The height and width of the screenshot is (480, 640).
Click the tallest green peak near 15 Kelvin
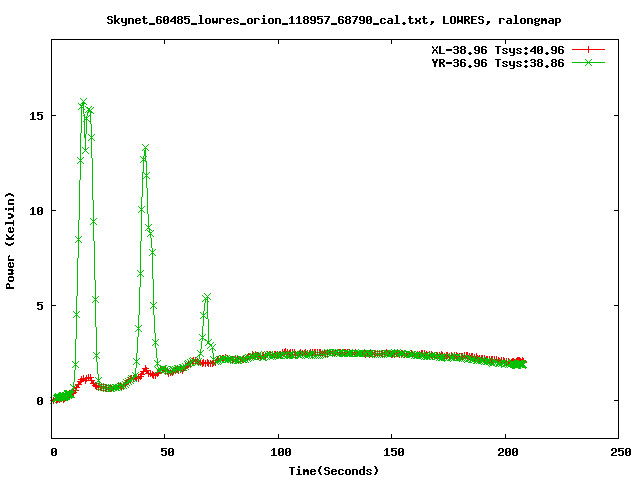[83, 102]
